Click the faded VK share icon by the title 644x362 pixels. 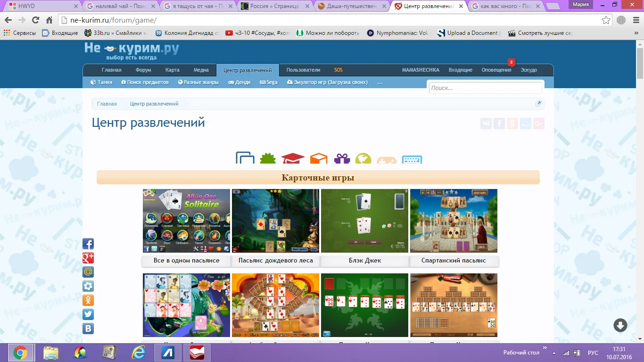486,123
